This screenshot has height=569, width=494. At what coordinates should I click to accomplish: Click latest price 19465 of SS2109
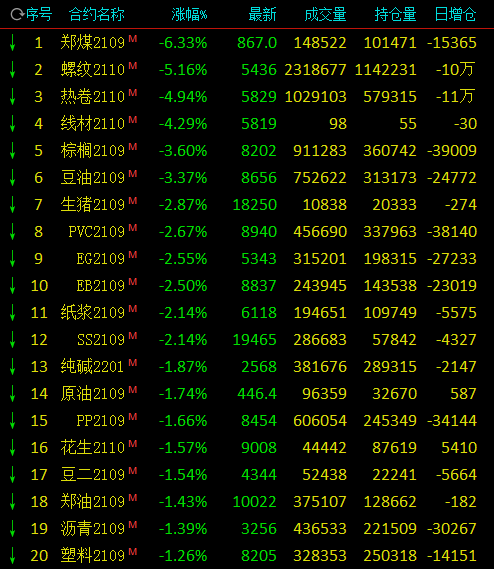click(x=254, y=340)
